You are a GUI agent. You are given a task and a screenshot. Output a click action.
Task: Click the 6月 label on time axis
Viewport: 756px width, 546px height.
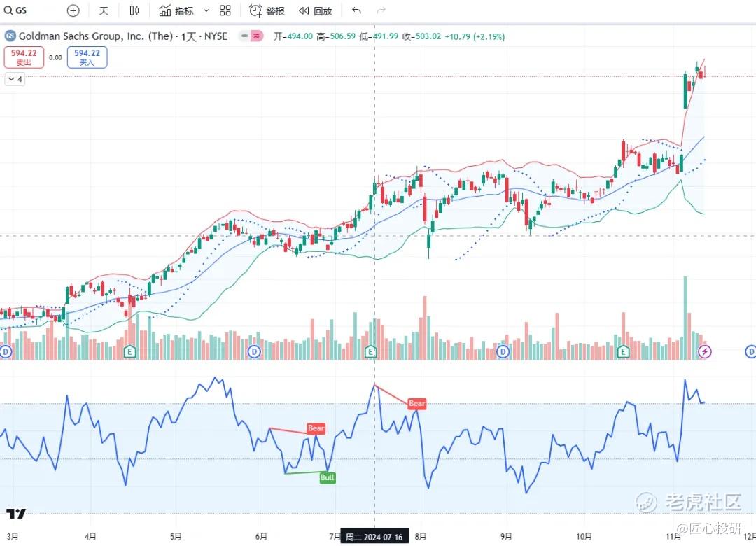point(261,536)
